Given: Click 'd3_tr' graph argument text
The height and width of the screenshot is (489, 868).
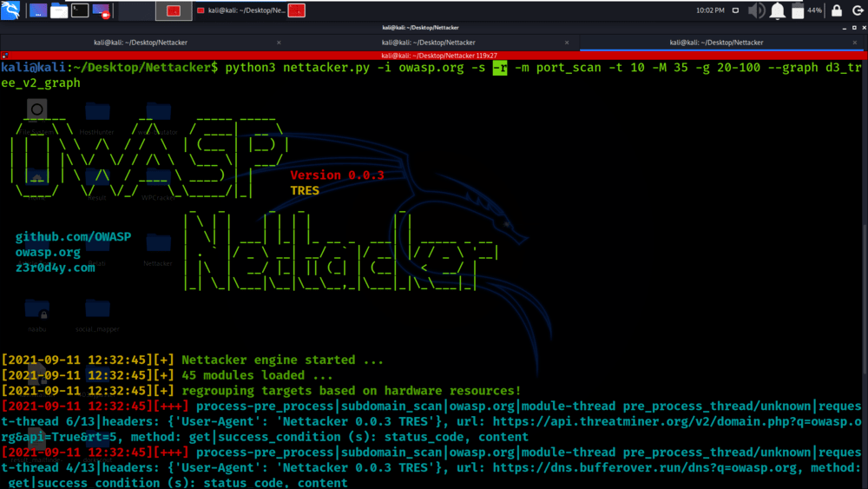Looking at the screenshot, I should [x=844, y=68].
